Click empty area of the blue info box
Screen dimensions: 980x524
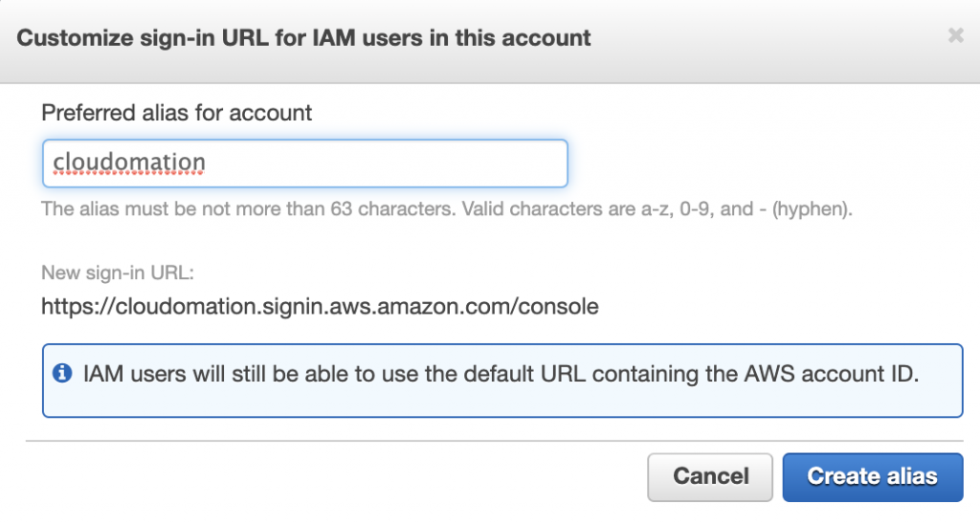coord(498,402)
